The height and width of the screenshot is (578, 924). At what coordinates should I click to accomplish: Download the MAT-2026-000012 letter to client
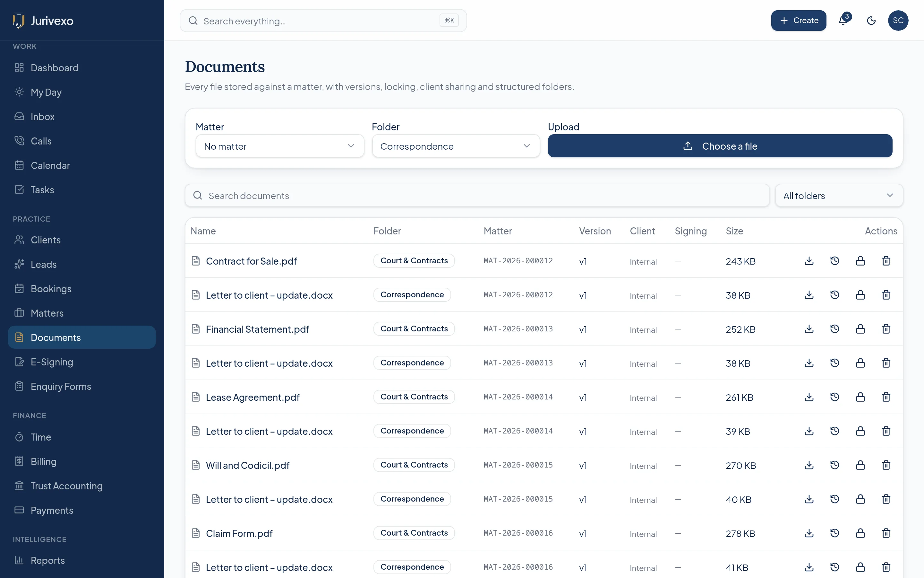(809, 295)
